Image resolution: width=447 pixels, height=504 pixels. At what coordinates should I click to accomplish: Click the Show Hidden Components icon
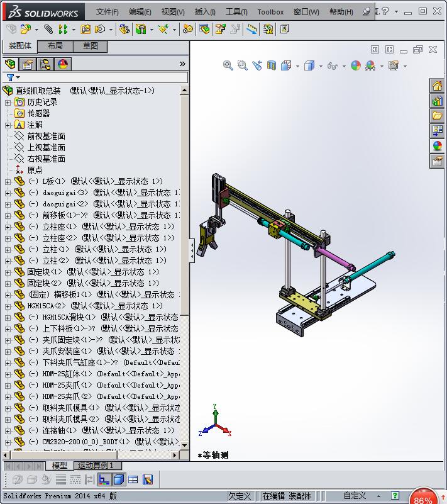tap(124, 29)
